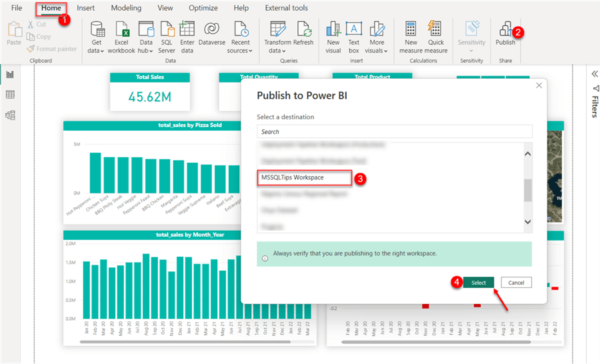Viewport: 600px width, 364px height.
Task: Open the Sensitivity dropdown
Action: coord(471,51)
